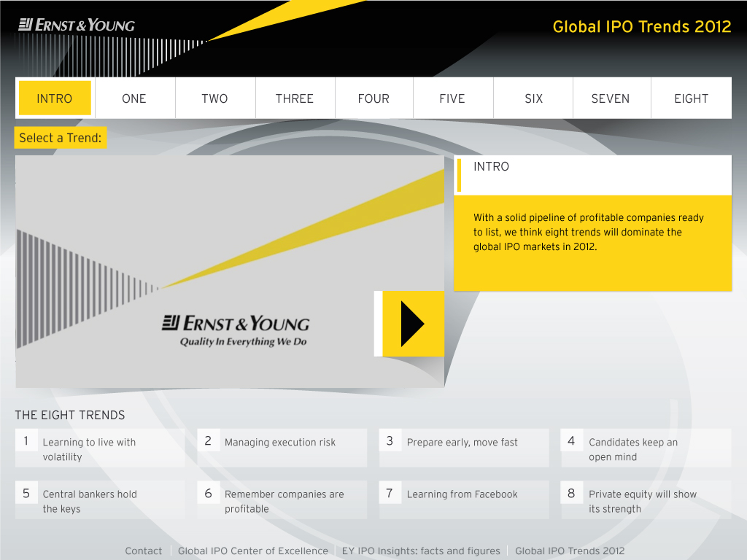Click the Contact footer link

click(144, 551)
